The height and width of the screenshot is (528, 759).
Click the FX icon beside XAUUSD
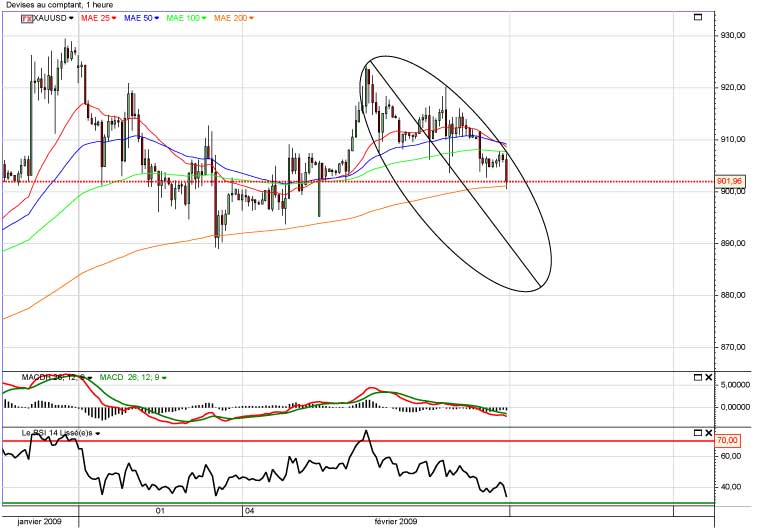pos(27,19)
